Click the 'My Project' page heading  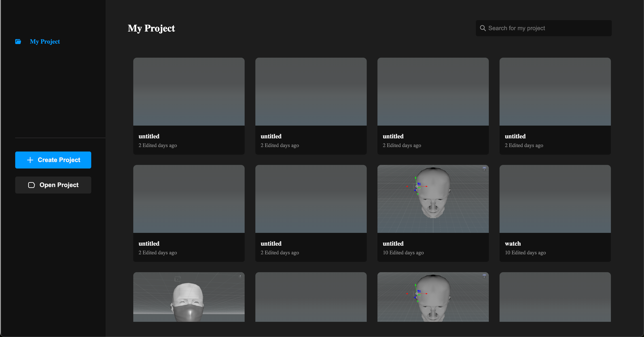(x=151, y=28)
